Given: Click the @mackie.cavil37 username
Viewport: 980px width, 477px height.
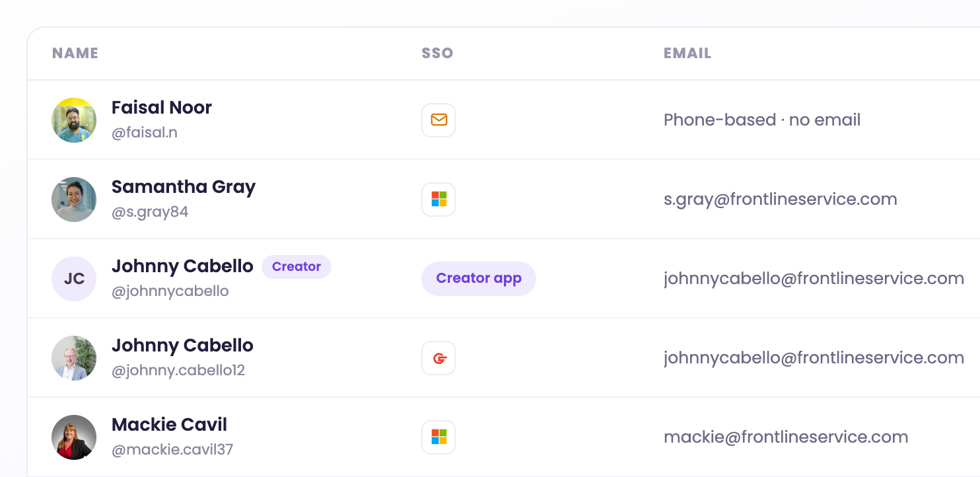Looking at the screenshot, I should 172,450.
